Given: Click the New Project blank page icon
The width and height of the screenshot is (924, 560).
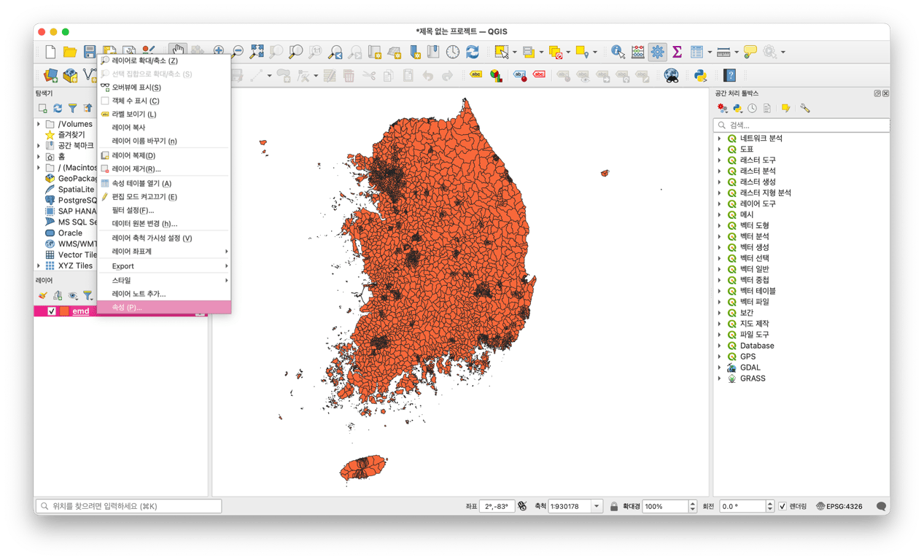Looking at the screenshot, I should coord(50,52).
